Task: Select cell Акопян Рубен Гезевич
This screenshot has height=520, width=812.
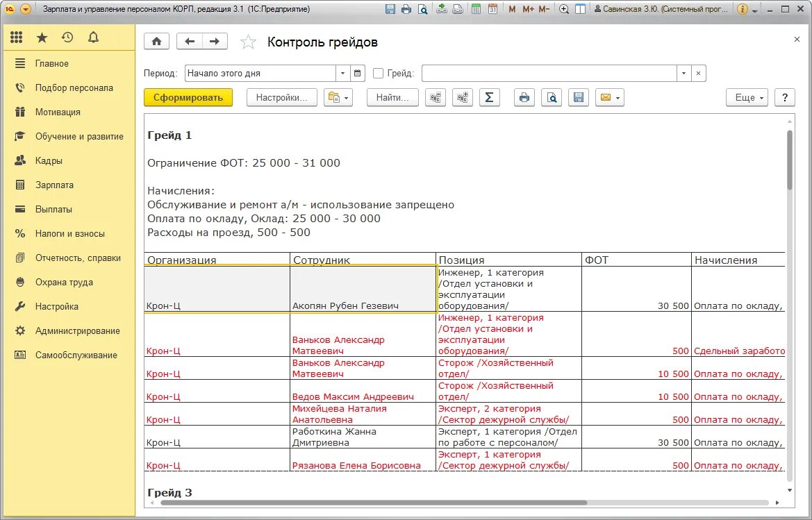Action: tap(363, 289)
